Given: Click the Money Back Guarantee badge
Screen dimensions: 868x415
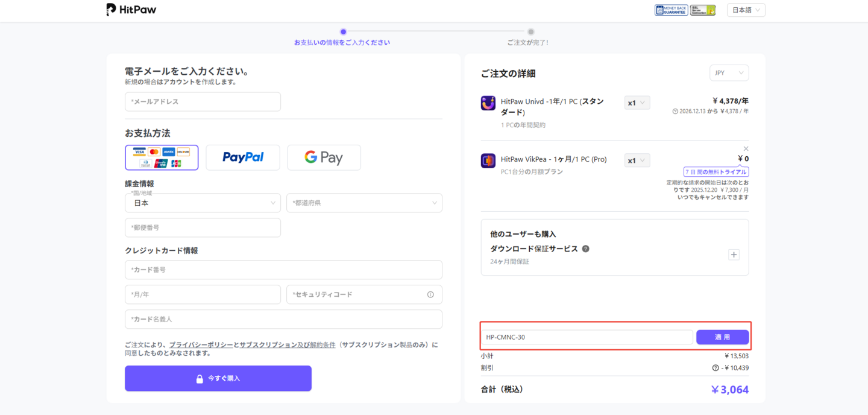Looking at the screenshot, I should click(x=671, y=10).
